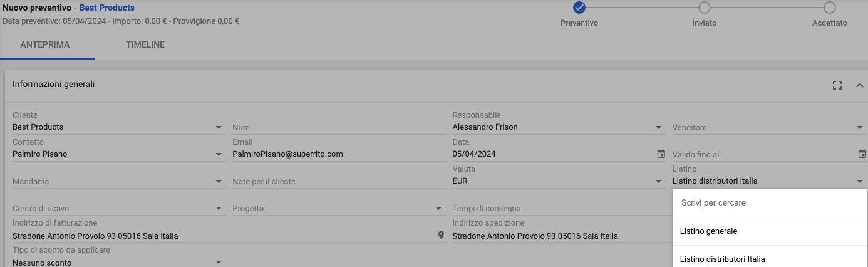Switch to the Timeline tab
Image resolution: width=868 pixels, height=267 pixels.
pos(145,45)
